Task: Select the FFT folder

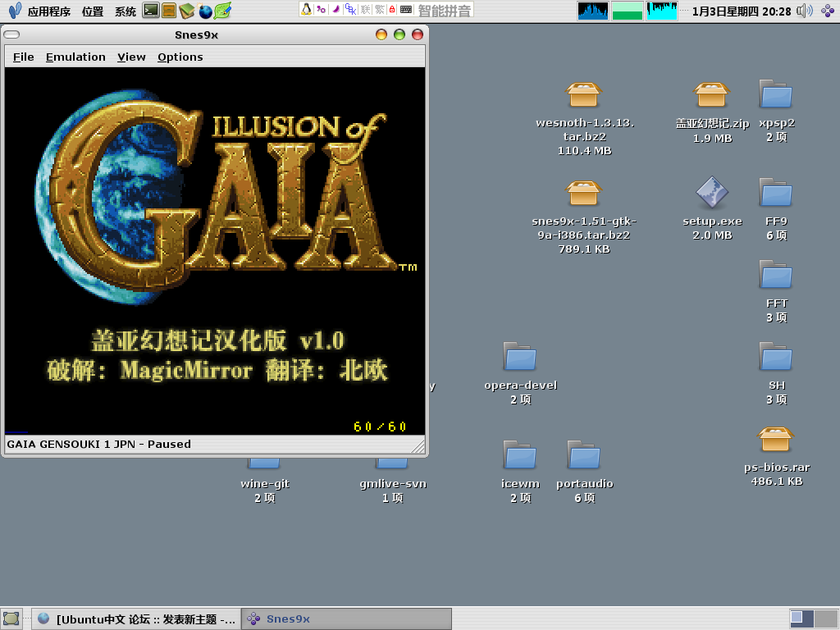Action: point(776,274)
